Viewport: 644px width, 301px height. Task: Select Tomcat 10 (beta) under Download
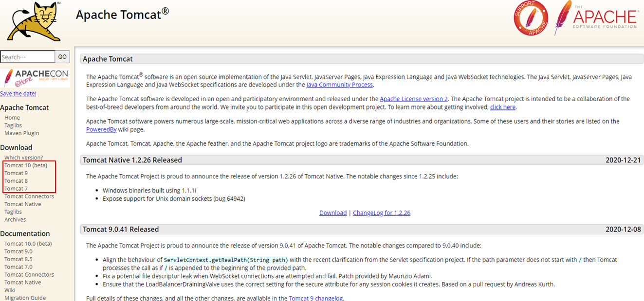click(26, 165)
